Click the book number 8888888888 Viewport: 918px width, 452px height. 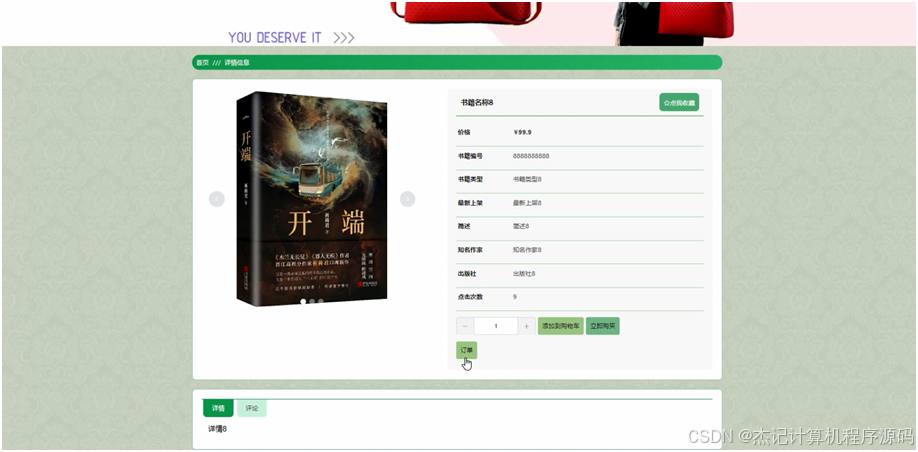tap(531, 156)
